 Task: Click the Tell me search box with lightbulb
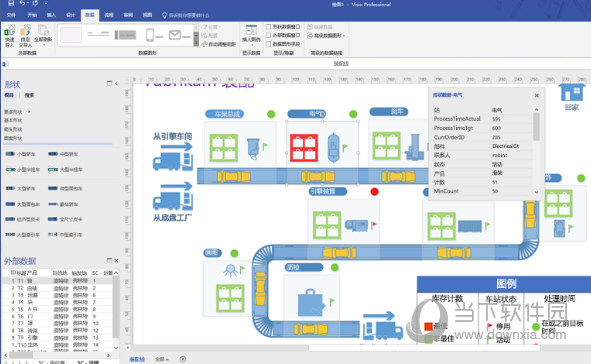coord(185,15)
